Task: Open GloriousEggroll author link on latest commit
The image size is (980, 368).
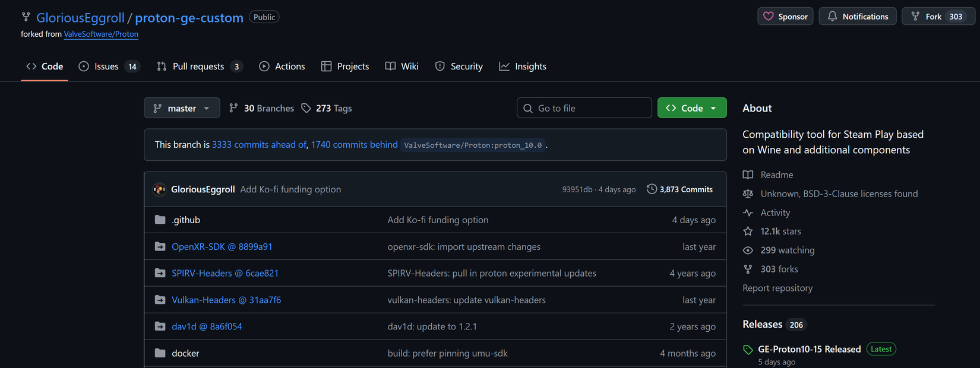Action: (203, 189)
